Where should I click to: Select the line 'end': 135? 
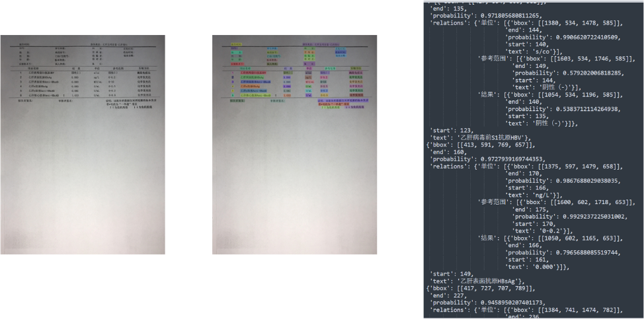coord(447,9)
